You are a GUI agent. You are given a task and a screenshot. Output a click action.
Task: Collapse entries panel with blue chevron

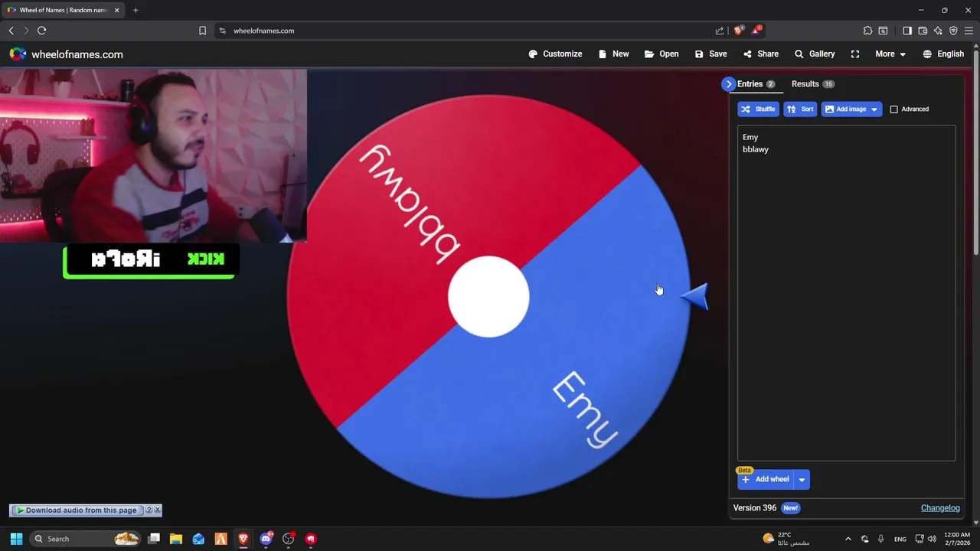[729, 84]
